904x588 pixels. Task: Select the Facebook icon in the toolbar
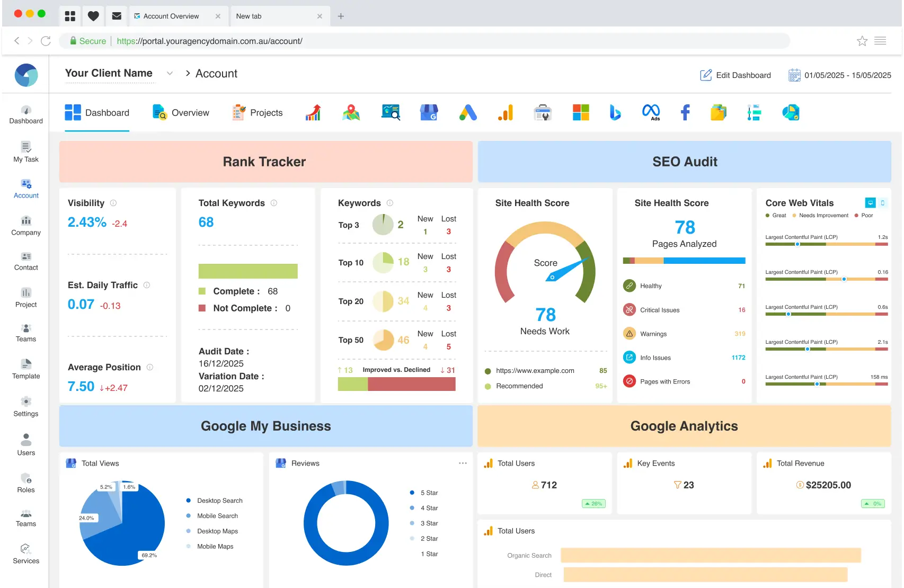coord(685,112)
